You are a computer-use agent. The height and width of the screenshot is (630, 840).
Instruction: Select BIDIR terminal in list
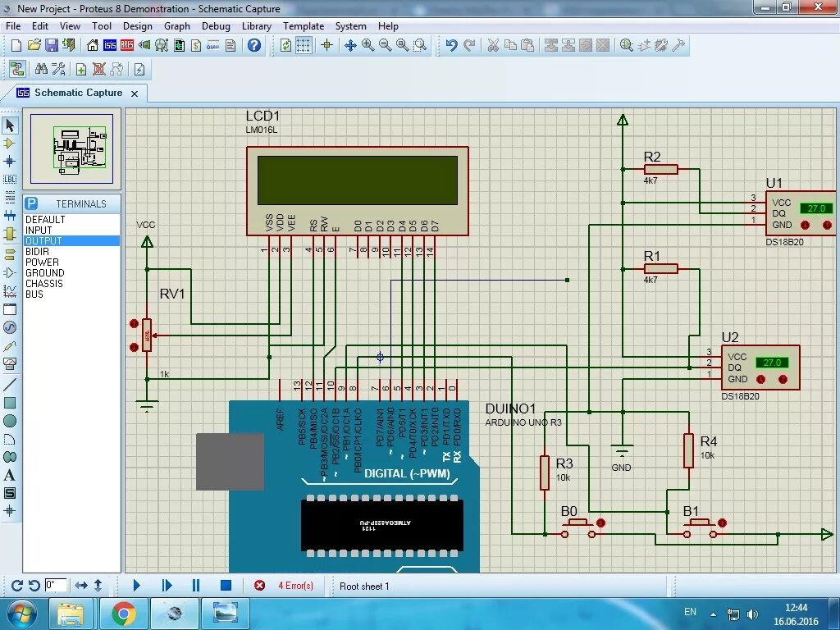[71, 252]
